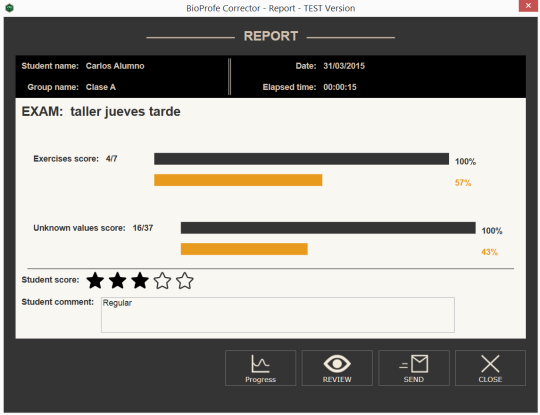540x415 pixels.
Task: Select the second filled score star
Action: 117,280
